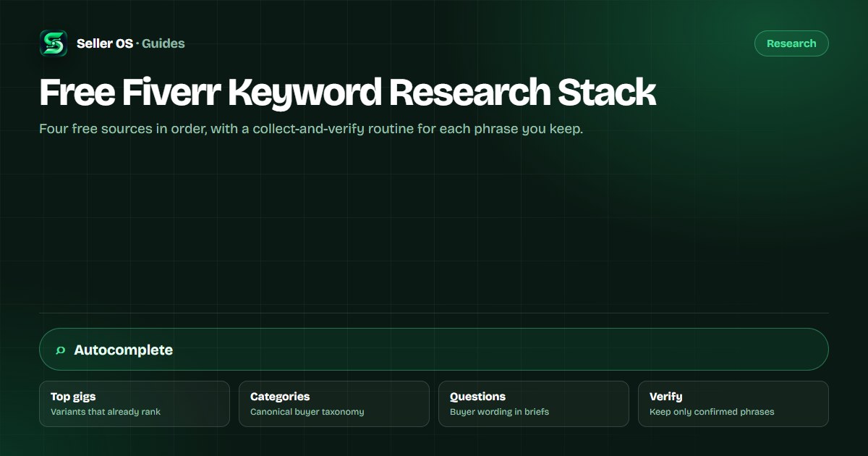Click the Seller OS logo icon
Viewport: 868px width, 456px height.
coord(54,43)
